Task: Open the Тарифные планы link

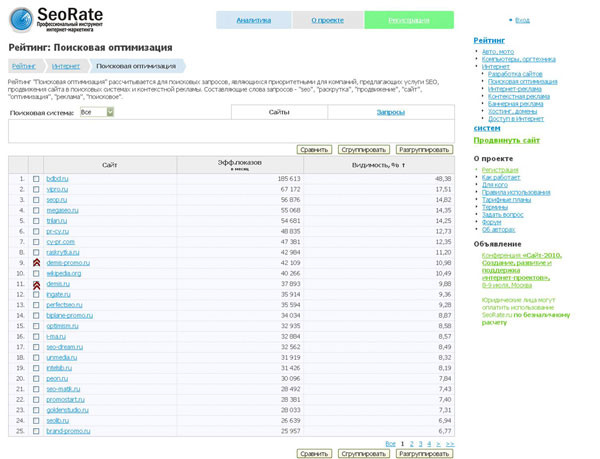Action: click(x=506, y=200)
